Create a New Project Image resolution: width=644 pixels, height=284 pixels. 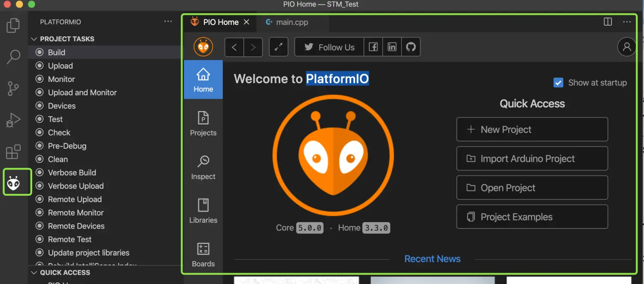(532, 129)
